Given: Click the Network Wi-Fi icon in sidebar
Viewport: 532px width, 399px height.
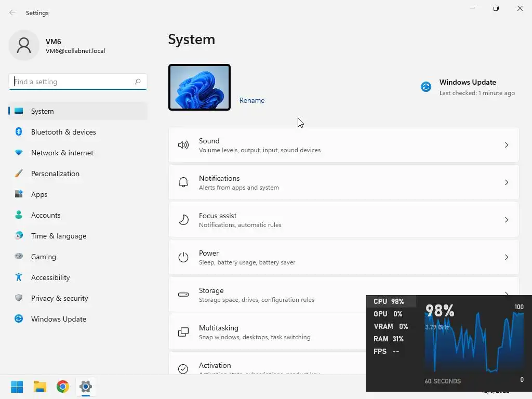Looking at the screenshot, I should pos(19,153).
